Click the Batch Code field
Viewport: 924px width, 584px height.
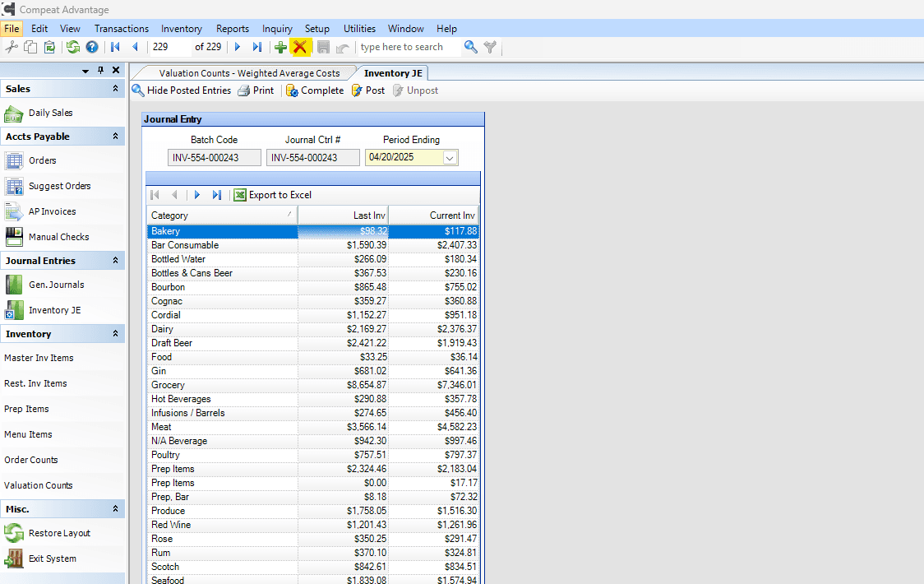coord(215,157)
